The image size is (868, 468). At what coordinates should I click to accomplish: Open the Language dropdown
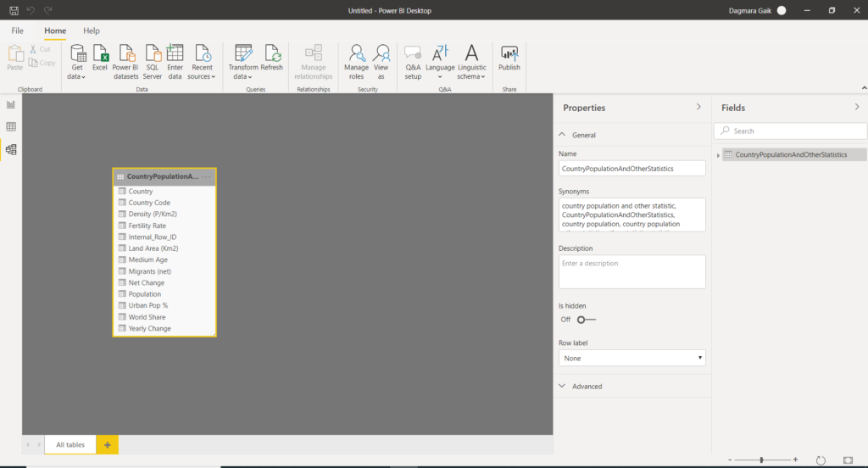pyautogui.click(x=440, y=62)
